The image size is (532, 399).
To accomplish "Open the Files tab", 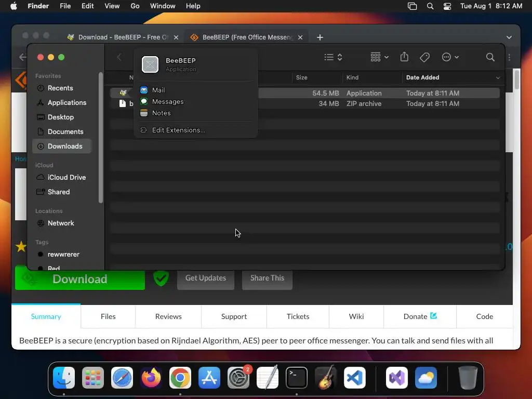I will click(108, 316).
